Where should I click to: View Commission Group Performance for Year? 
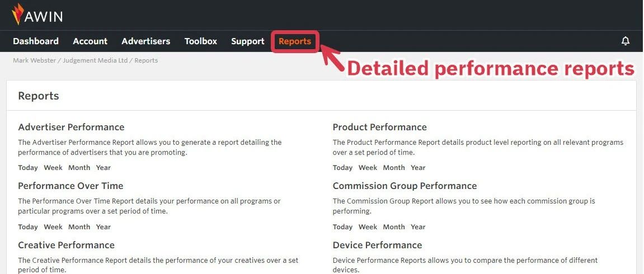[418, 227]
